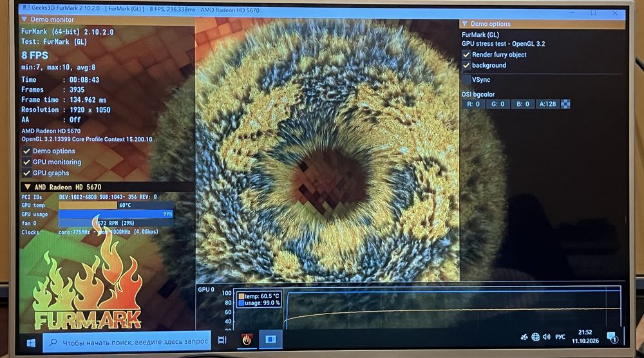
Task: Click the GPU stress test - OpenGL 3.2 text
Action: coord(503,44)
